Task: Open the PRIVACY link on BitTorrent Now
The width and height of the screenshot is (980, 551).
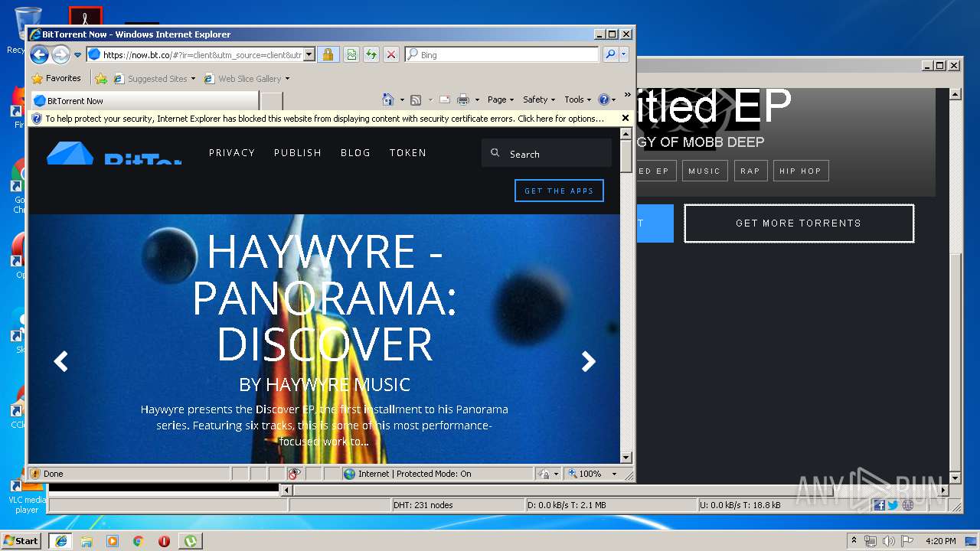Action: pyautogui.click(x=232, y=153)
